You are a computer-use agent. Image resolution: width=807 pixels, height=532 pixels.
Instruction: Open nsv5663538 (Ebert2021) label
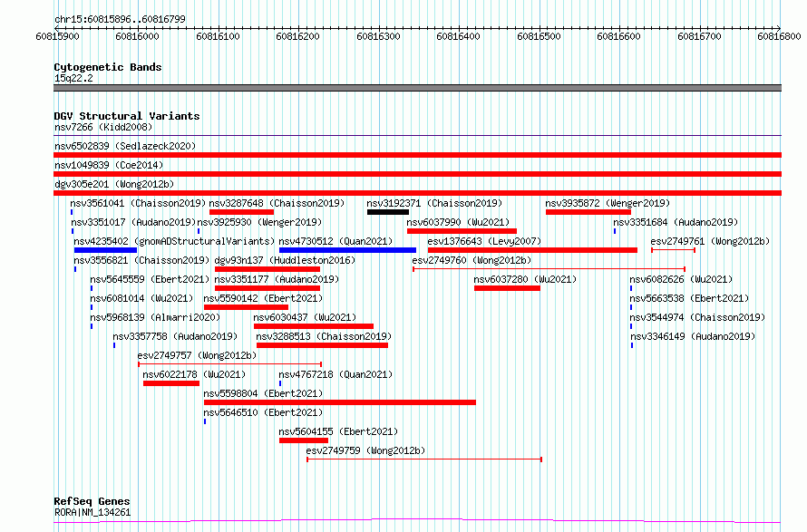pyautogui.click(x=689, y=298)
